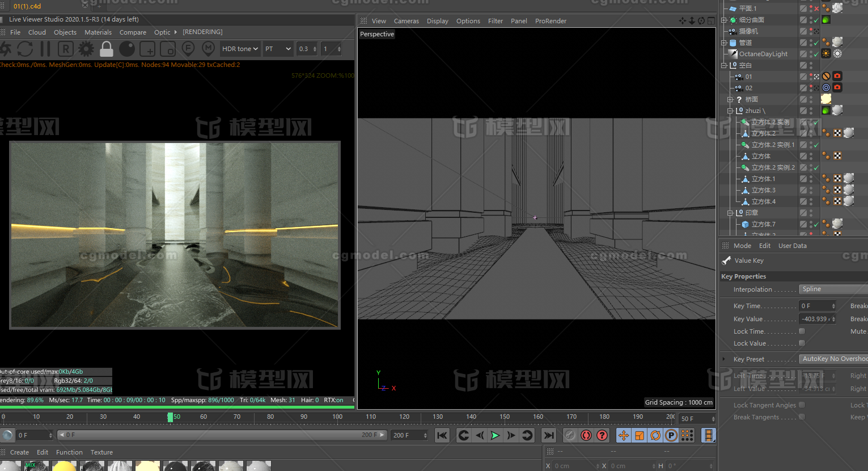Toggle visibility dots for 摄像机
The height and width of the screenshot is (471, 868).
pyautogui.click(x=811, y=31)
